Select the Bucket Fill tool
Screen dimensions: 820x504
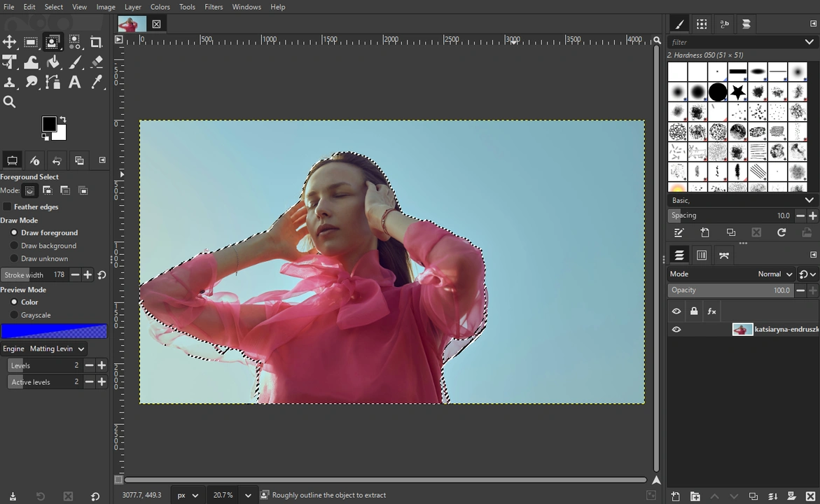(53, 62)
